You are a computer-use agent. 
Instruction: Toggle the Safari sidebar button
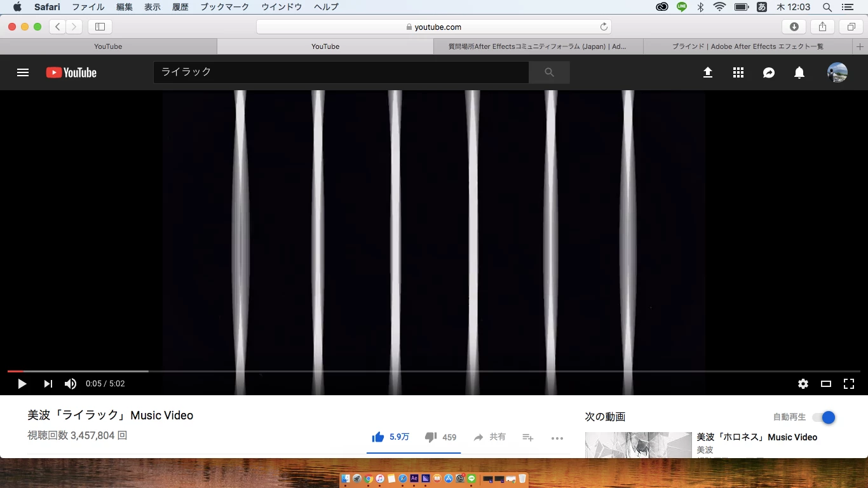click(100, 27)
